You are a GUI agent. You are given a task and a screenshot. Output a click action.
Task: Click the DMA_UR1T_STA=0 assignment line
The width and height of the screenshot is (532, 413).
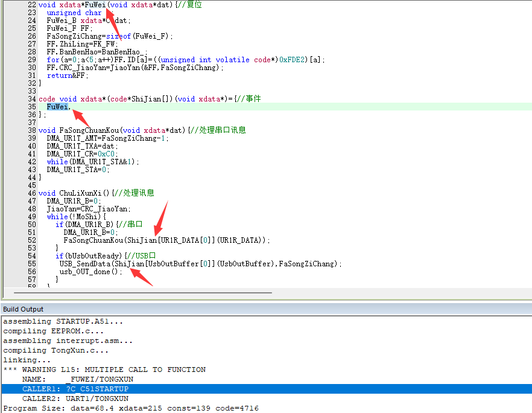point(78,170)
